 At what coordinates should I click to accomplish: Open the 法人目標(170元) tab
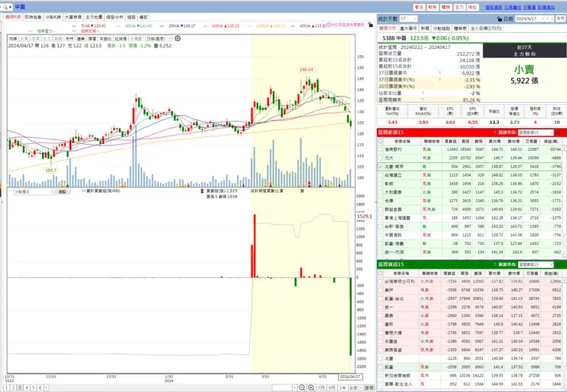point(486,28)
